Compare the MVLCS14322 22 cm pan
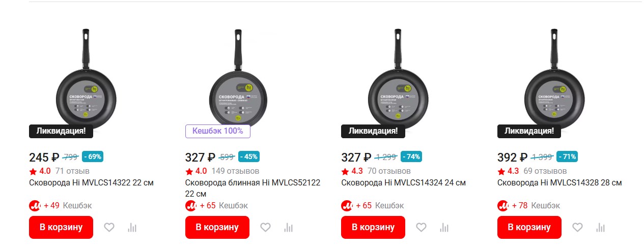The width and height of the screenshot is (644, 251). click(132, 227)
